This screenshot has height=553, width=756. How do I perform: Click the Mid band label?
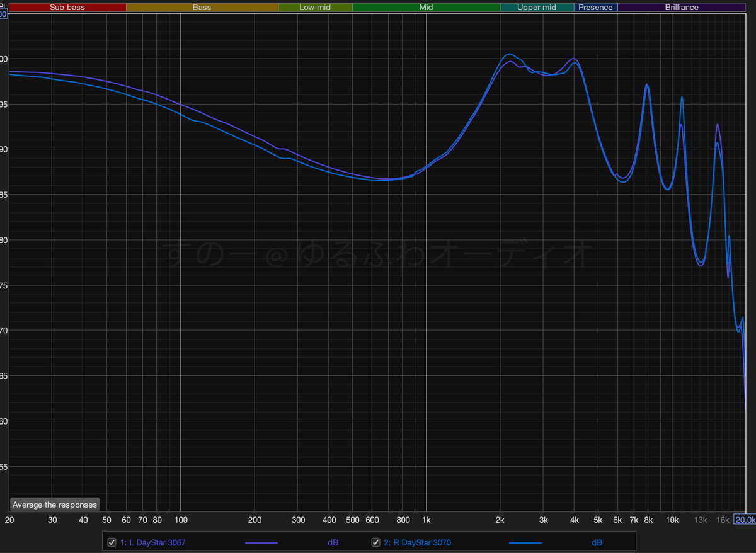[426, 8]
